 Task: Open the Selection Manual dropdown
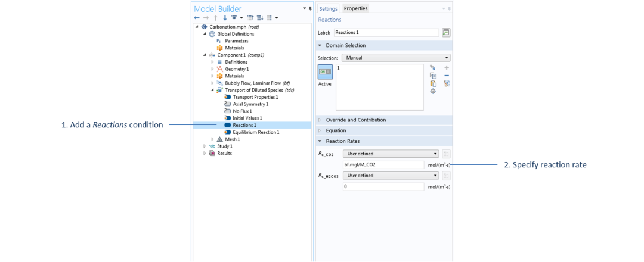click(396, 58)
